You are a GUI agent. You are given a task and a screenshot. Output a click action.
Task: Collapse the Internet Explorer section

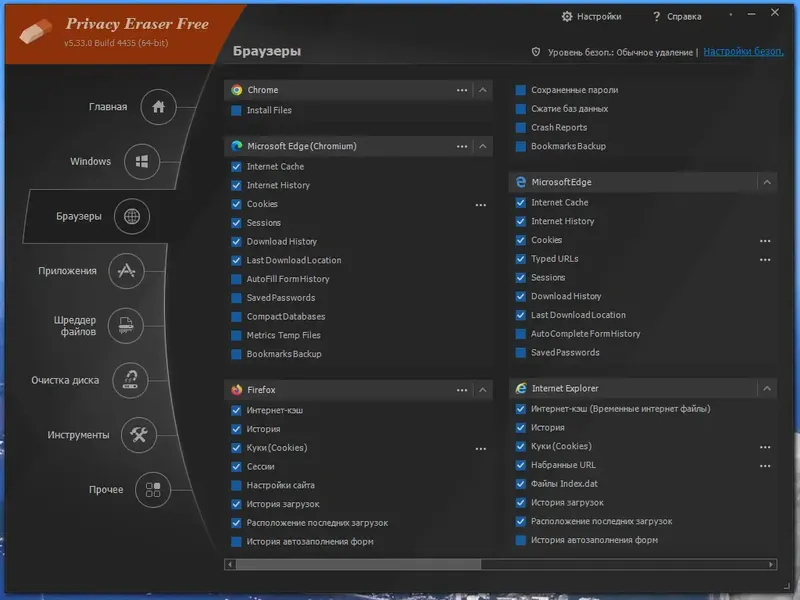(766, 388)
